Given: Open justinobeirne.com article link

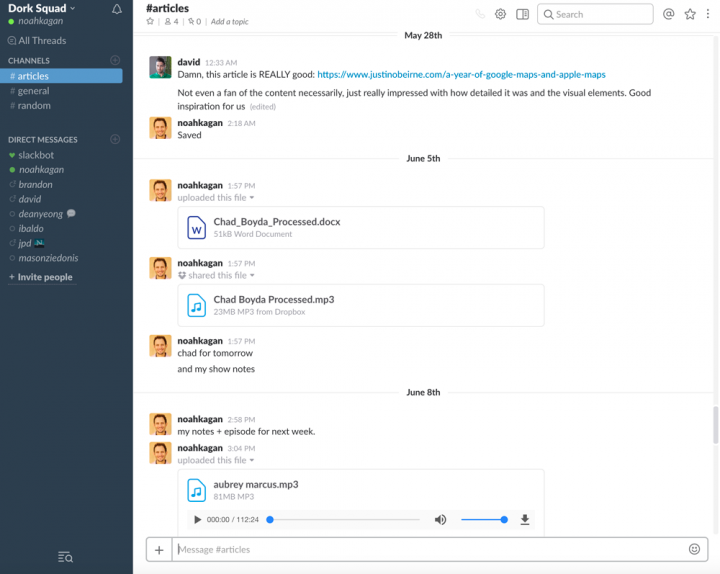Looking at the screenshot, I should 461,74.
